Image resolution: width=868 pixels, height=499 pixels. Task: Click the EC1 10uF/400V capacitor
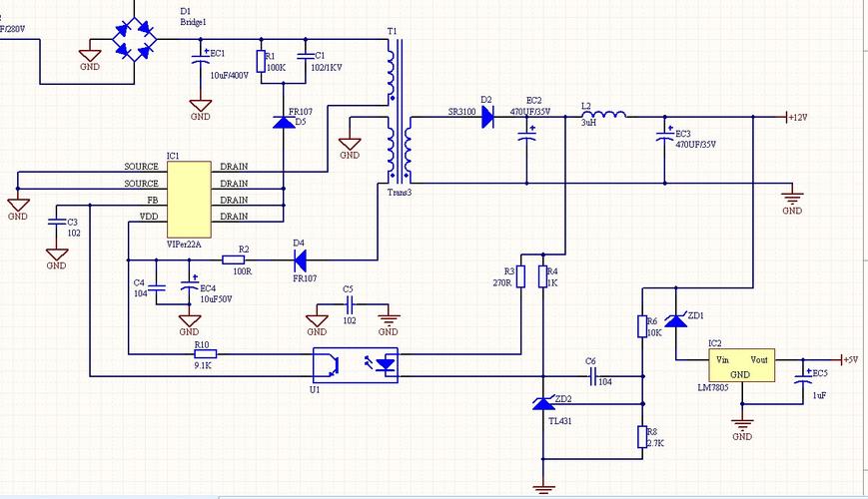200,63
